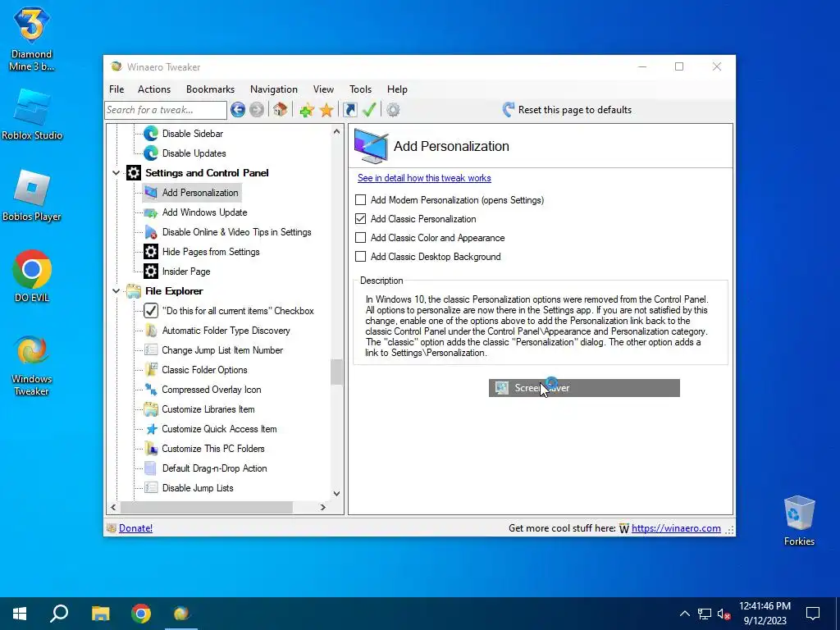Open Diamond Mine 3 desktop icon
840x630 pixels.
[32, 39]
